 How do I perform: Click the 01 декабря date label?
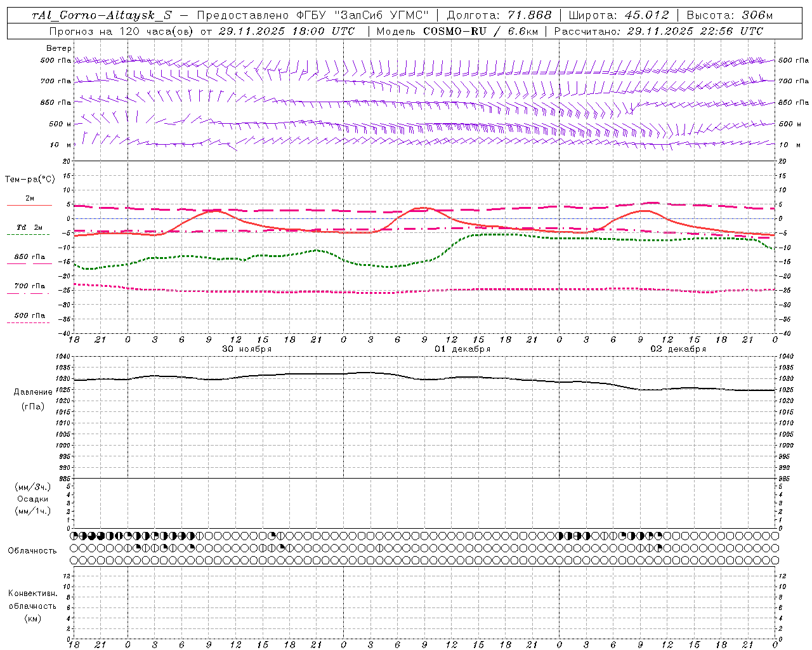(x=462, y=349)
